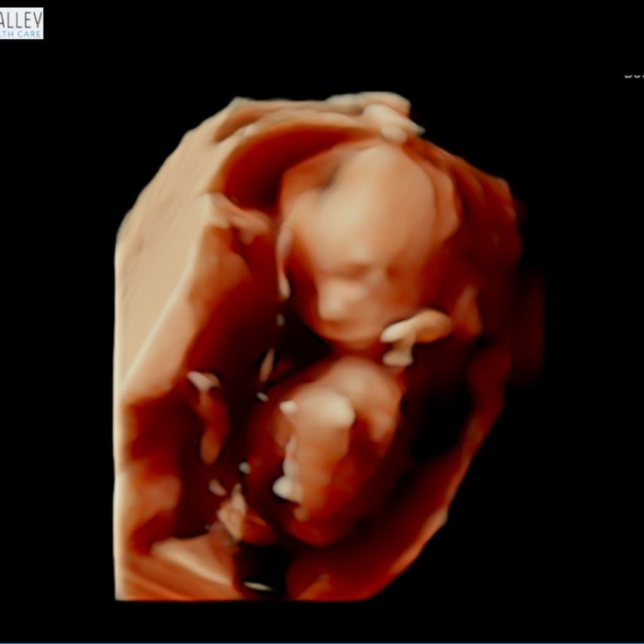Click the Valley Health Care logo

coord(21,23)
